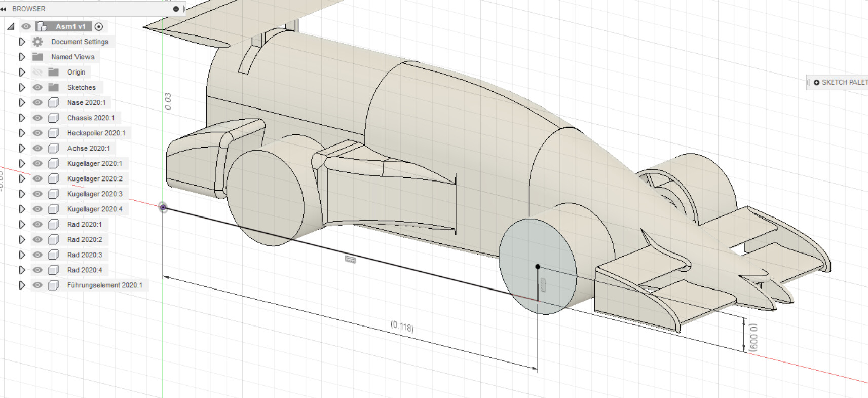
Task: Collapse the Asm1 v1 root node
Action: pos(11,26)
